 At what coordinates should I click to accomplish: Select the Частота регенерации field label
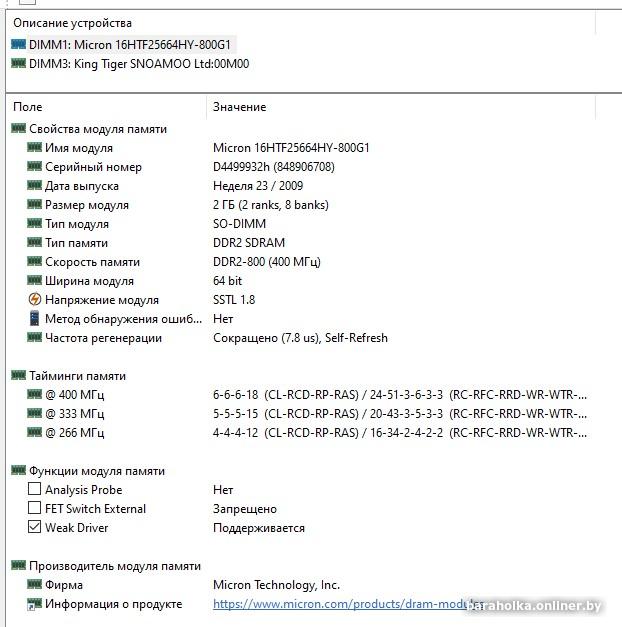pos(103,338)
